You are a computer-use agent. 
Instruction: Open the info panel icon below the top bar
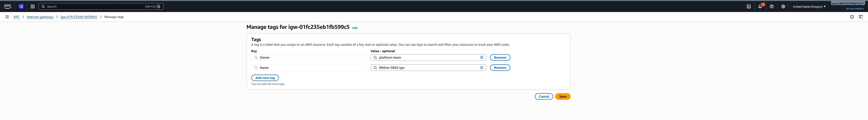(x=852, y=17)
